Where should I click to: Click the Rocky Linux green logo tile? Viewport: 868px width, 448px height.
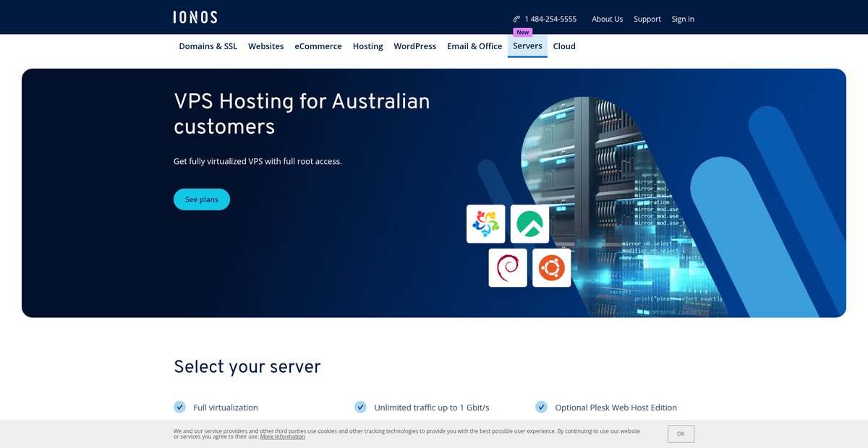point(529,224)
